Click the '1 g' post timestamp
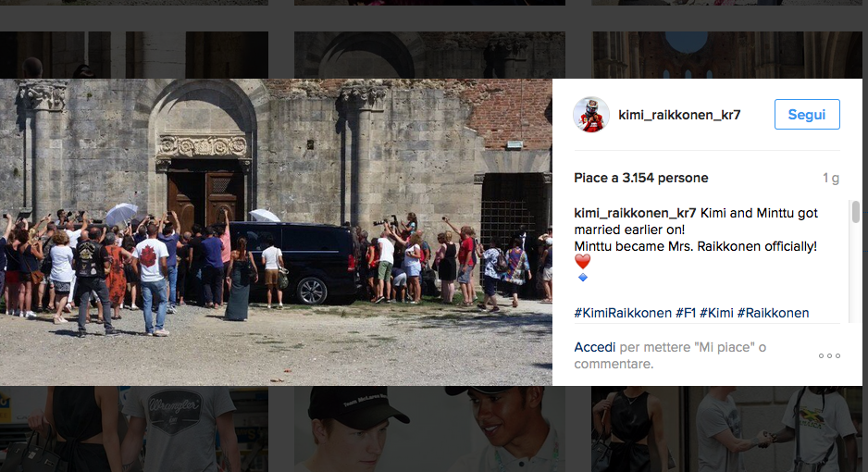Screen dimensions: 868x472 click(x=830, y=179)
